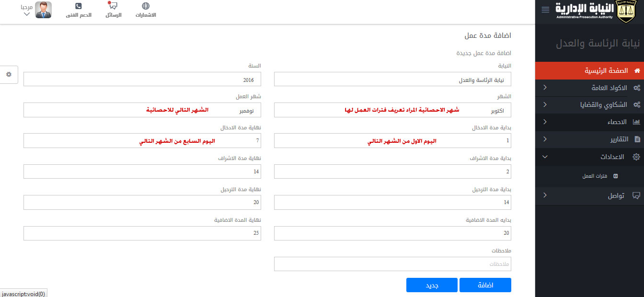This screenshot has height=297, width=644.
Task: Click the السنة field showing 2016
Action: (x=142, y=80)
